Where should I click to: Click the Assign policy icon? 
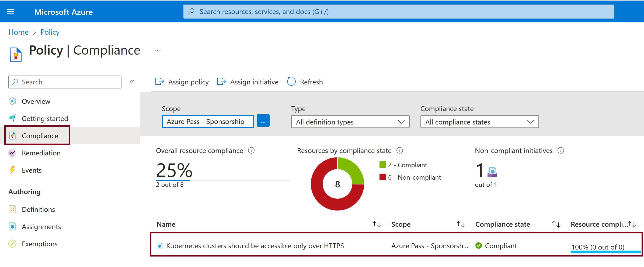[159, 81]
